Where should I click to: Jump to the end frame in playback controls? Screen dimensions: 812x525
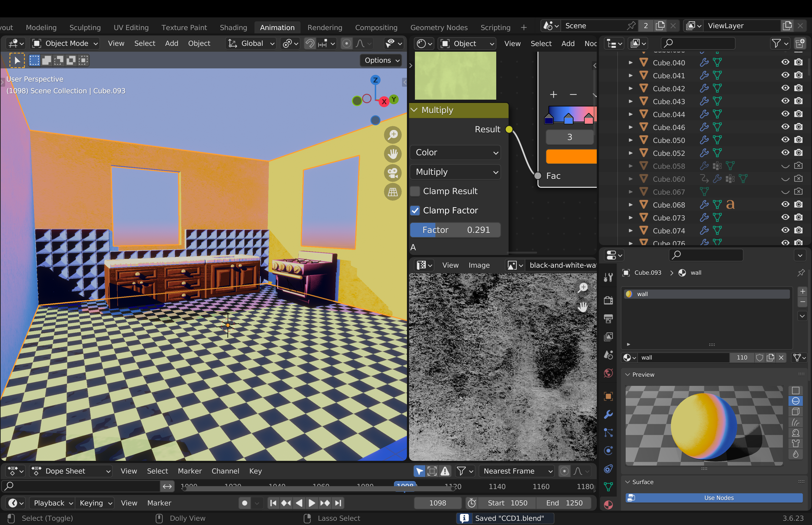click(338, 503)
